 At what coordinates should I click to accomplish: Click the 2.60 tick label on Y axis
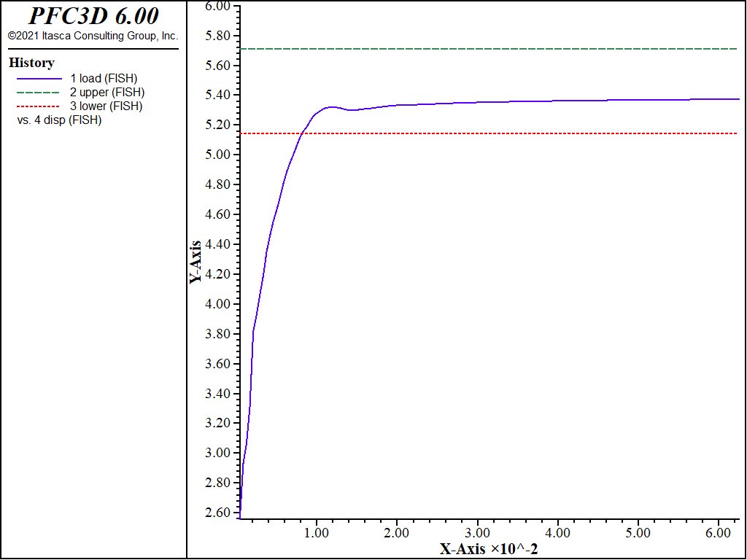[217, 513]
